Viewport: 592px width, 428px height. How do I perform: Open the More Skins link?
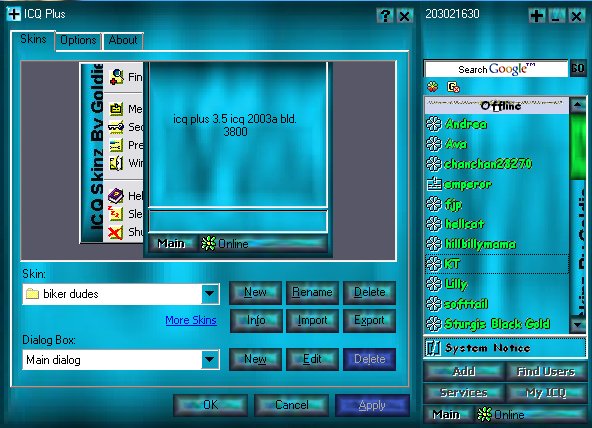(x=191, y=320)
